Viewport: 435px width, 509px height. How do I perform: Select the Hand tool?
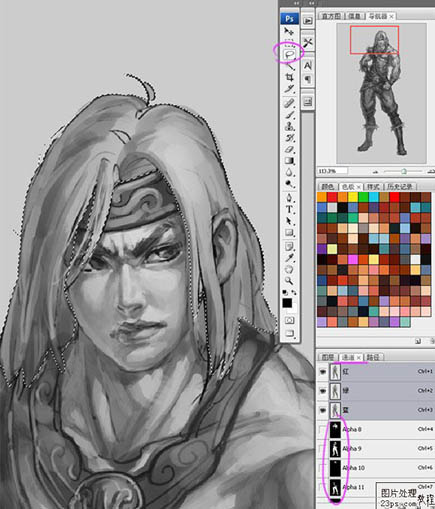[289, 269]
